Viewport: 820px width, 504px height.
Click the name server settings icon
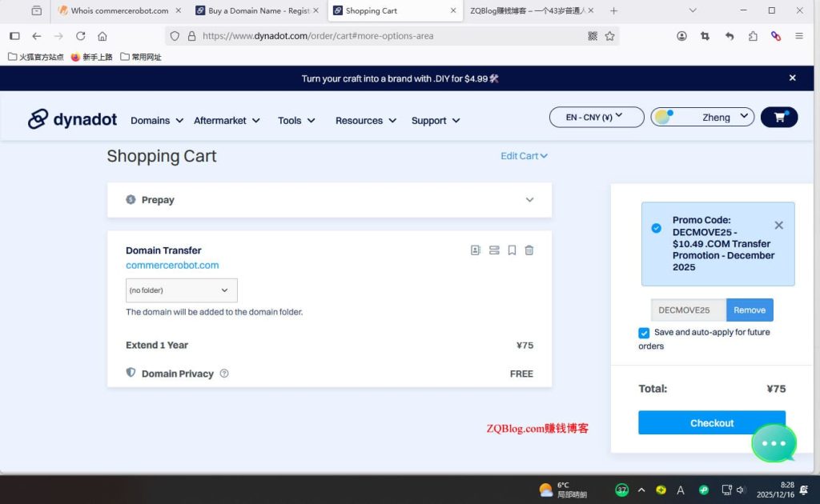(x=494, y=250)
